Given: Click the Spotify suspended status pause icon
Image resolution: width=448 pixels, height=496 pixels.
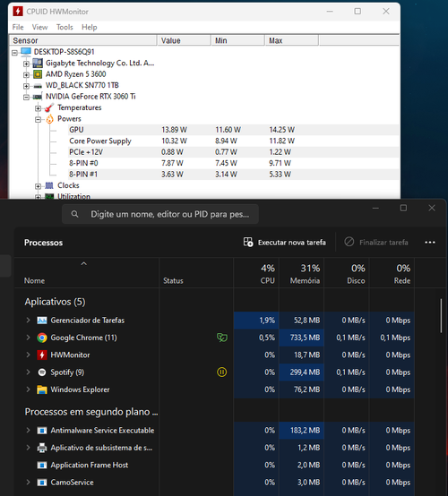Looking at the screenshot, I should 221,372.
